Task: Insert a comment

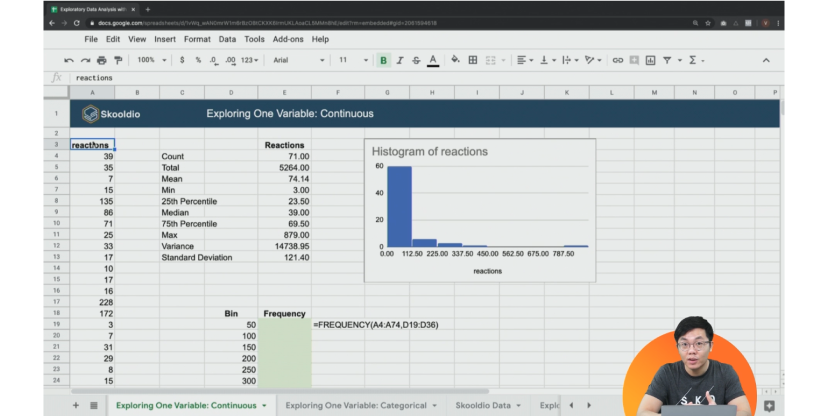Action: 634,60
